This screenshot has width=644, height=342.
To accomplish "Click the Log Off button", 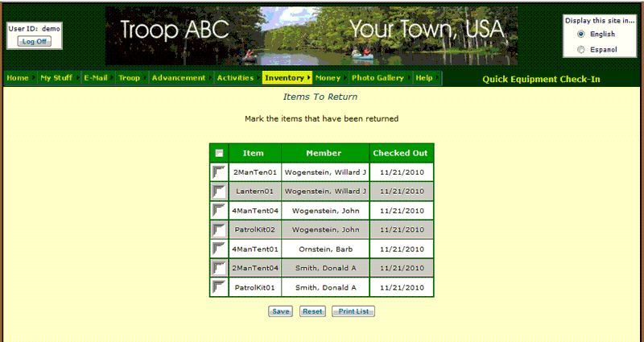I will coord(35,42).
